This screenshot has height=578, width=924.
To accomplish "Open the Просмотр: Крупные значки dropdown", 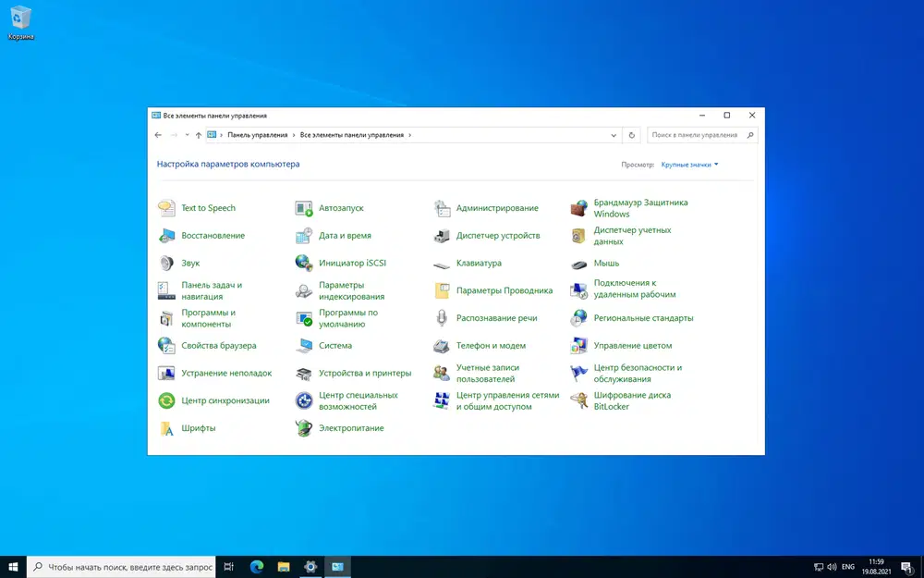I will click(689, 165).
